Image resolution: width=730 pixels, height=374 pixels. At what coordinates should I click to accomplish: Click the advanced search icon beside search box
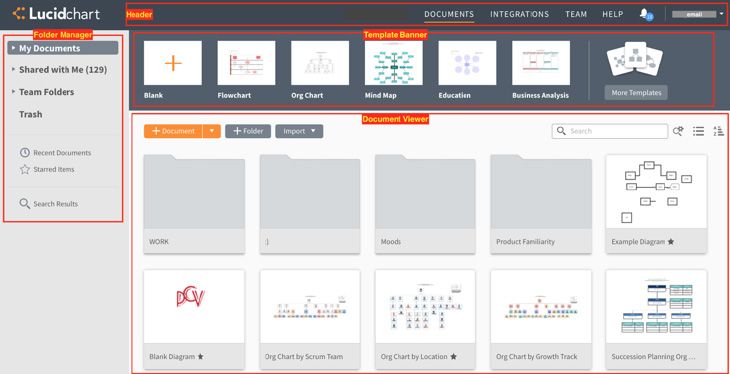pos(678,131)
